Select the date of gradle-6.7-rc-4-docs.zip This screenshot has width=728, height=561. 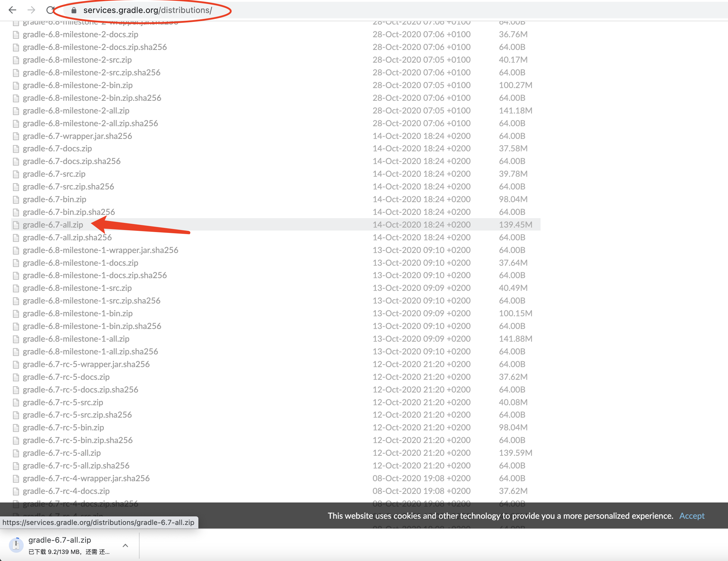point(421,491)
